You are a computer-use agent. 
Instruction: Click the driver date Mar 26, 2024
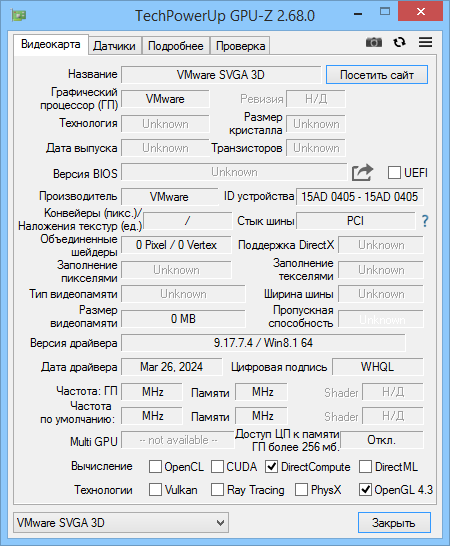pos(171,367)
